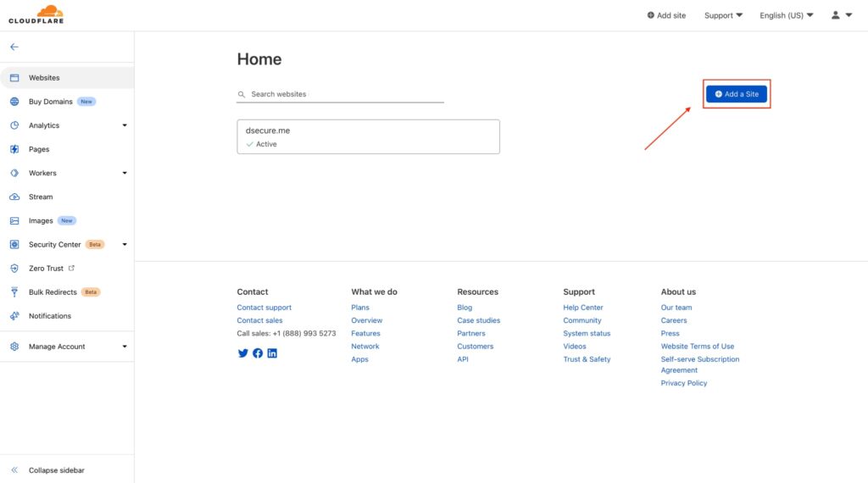The height and width of the screenshot is (483, 868).
Task: Open the Blog footer link
Action: (x=465, y=308)
